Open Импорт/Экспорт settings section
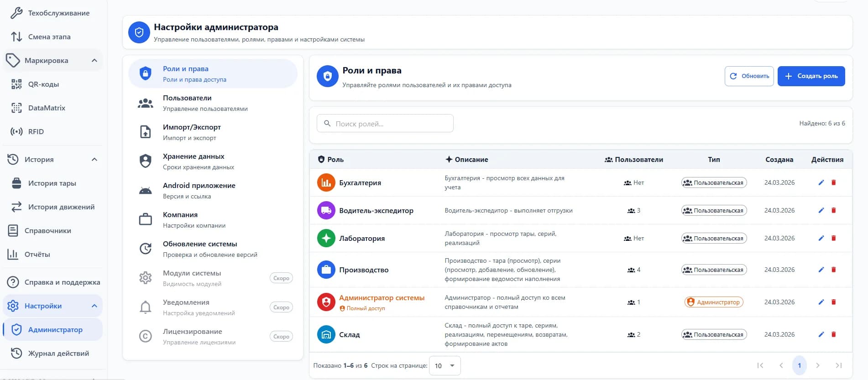Screen dimensions: 868x380 pyautogui.click(x=213, y=132)
